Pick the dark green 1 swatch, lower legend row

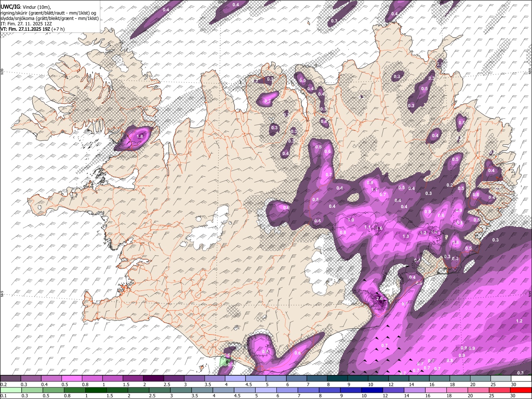coord(96,390)
